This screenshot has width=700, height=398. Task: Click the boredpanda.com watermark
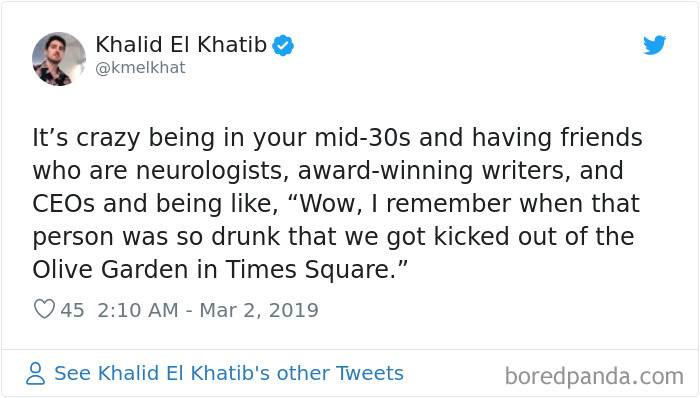(594, 377)
